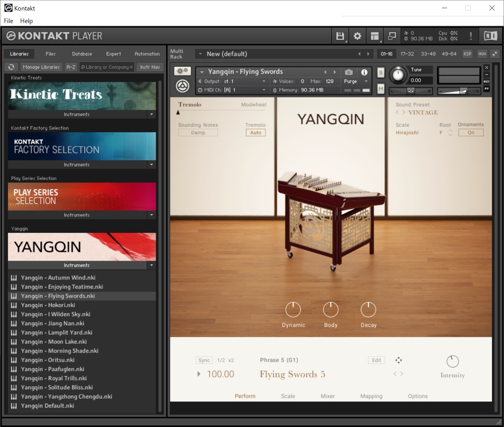
Task: Click the Native Instruments NI logo
Action: [490, 36]
